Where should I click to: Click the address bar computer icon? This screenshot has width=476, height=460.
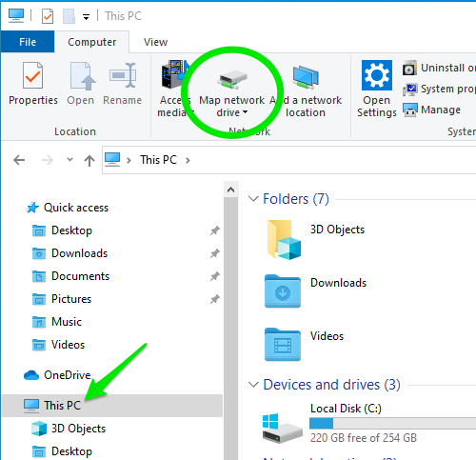click(112, 159)
